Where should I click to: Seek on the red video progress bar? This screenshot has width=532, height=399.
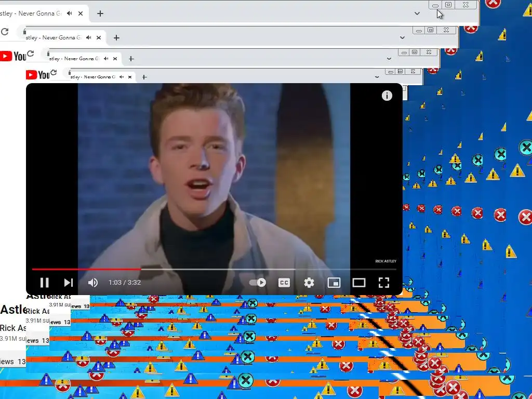(87, 269)
